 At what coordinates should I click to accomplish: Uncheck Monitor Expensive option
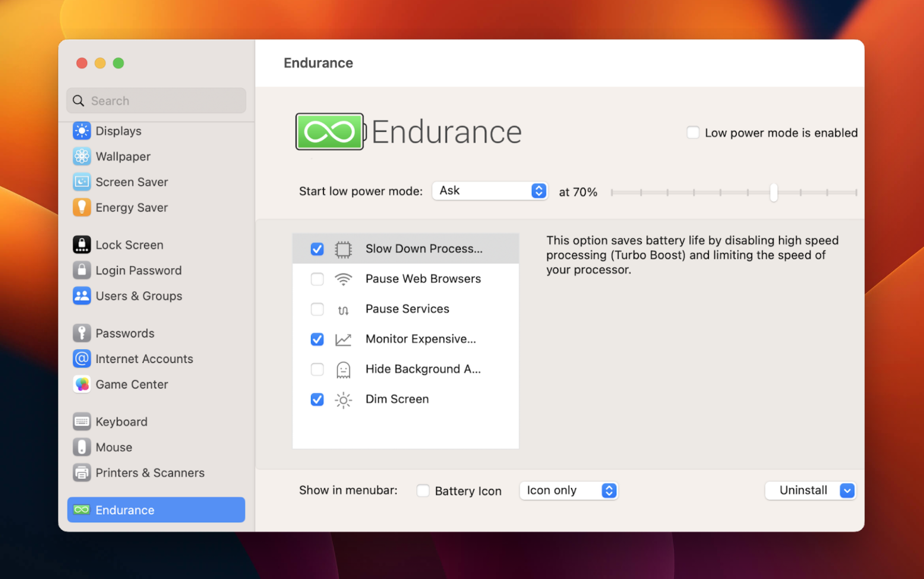coord(317,339)
